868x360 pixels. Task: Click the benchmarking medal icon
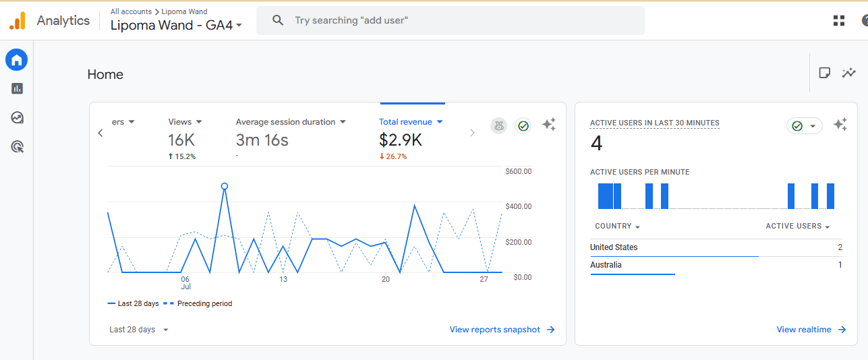tap(498, 125)
